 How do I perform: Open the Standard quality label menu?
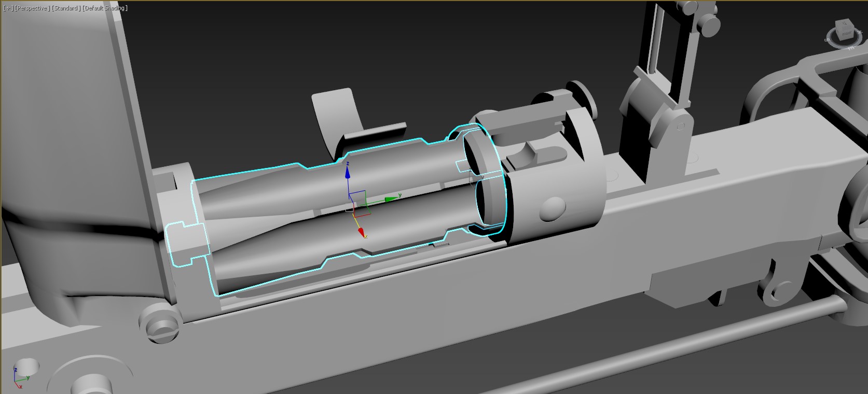point(65,8)
